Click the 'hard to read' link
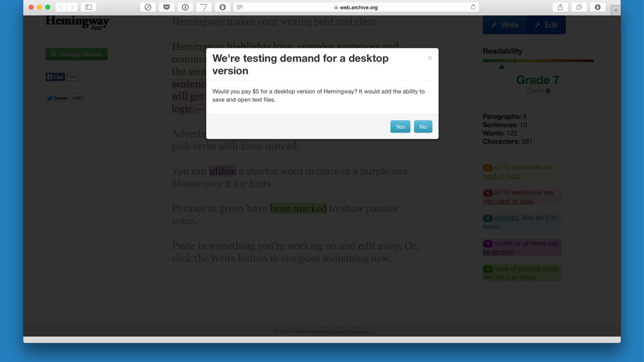Screen dimensions: 644x362 501,176
